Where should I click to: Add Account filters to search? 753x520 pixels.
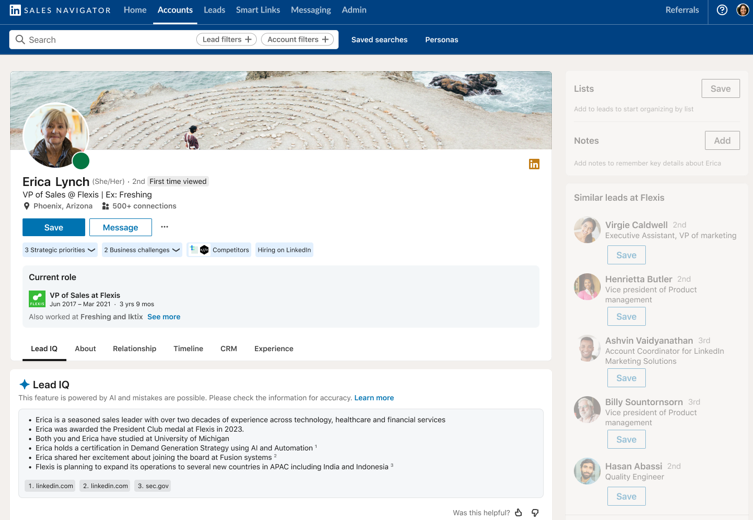pos(298,39)
